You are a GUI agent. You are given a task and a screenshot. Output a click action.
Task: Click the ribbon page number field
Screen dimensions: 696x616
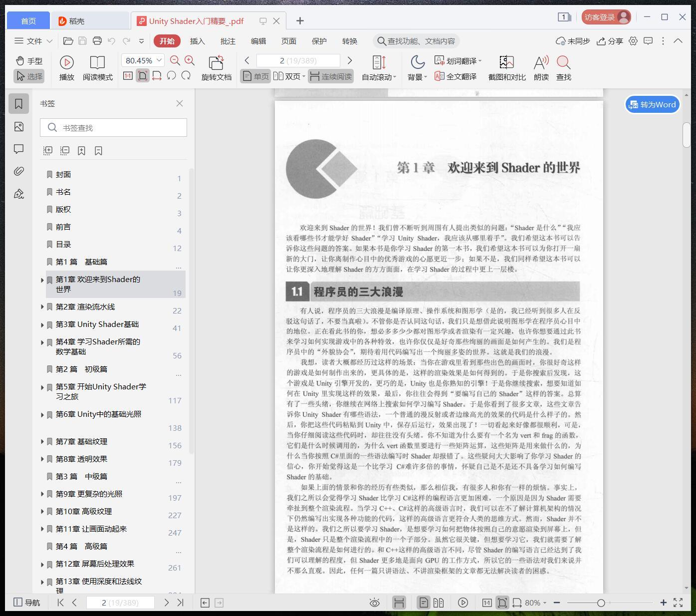[298, 60]
